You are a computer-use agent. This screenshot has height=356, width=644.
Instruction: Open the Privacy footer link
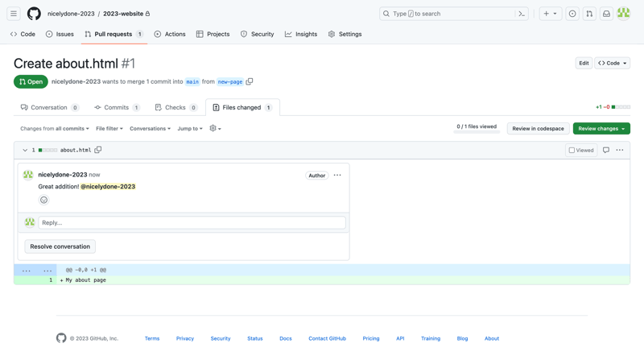[185, 338]
